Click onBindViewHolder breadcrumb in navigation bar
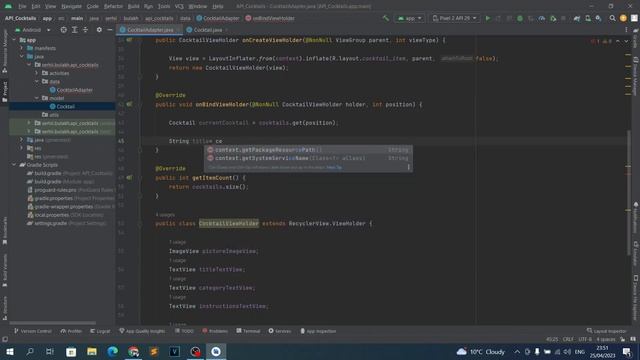 click(x=270, y=18)
